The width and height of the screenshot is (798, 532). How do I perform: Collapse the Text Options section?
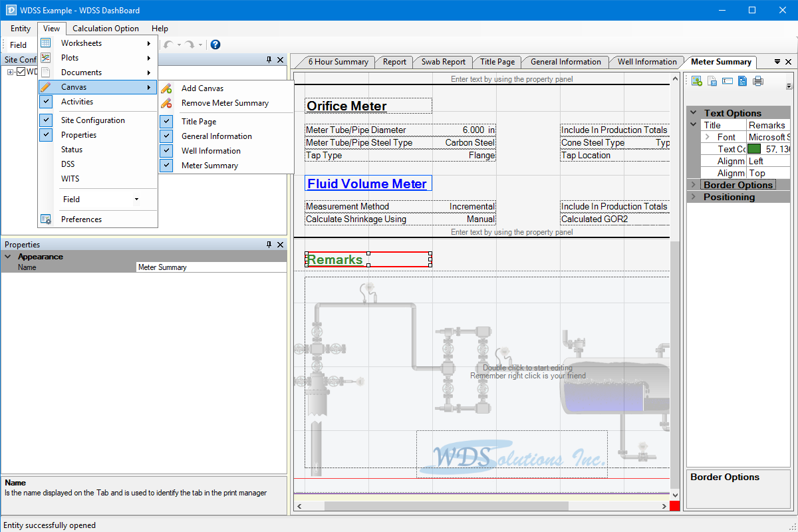point(694,113)
